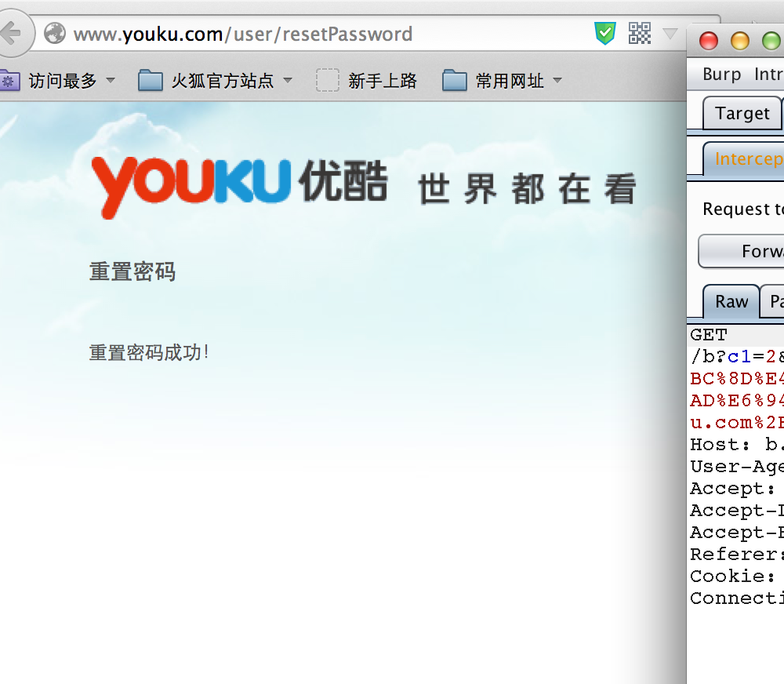This screenshot has width=784, height=684.
Task: Select the Intercept sub-tab in Burp
Action: (744, 158)
